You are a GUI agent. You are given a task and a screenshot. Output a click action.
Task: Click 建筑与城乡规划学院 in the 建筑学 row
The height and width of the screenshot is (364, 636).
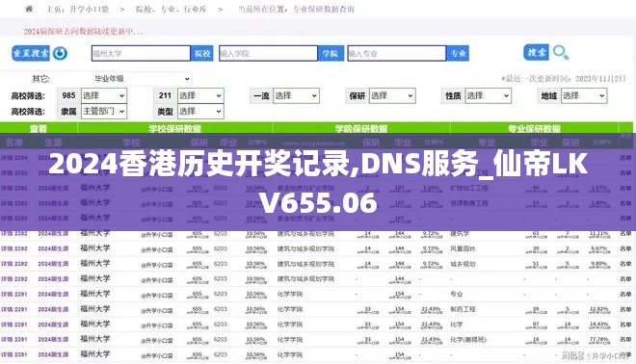pyautogui.click(x=305, y=234)
